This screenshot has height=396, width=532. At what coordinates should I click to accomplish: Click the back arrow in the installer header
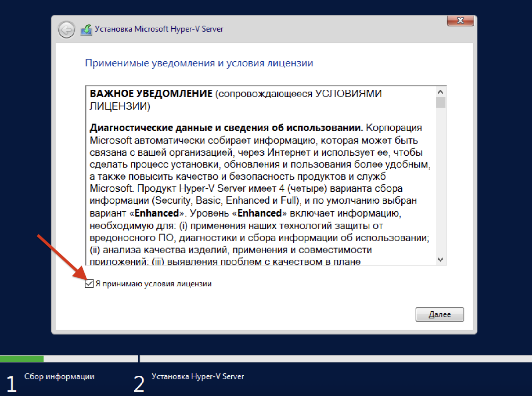[66, 30]
